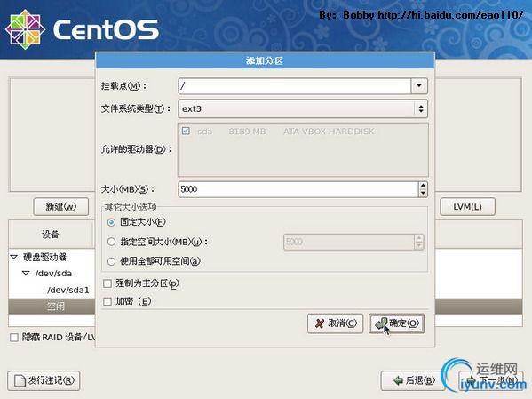Click the document icon on release notes button
This screenshot has width=532, height=399.
pyautogui.click(x=20, y=381)
